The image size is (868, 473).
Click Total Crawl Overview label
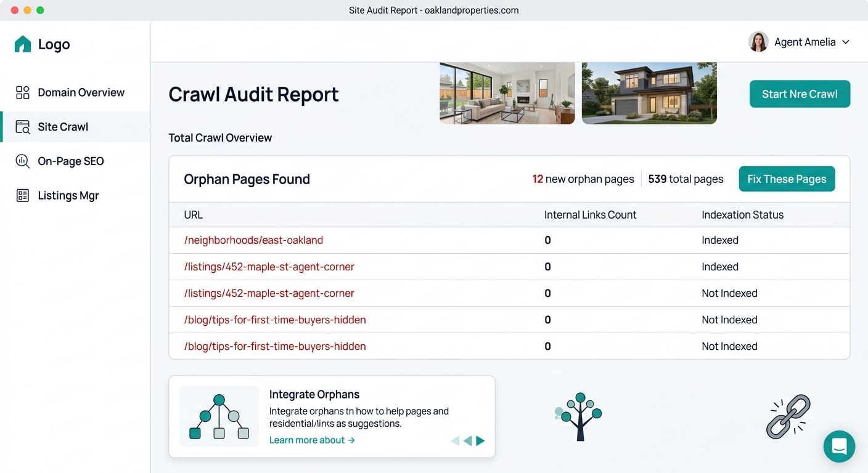point(220,138)
